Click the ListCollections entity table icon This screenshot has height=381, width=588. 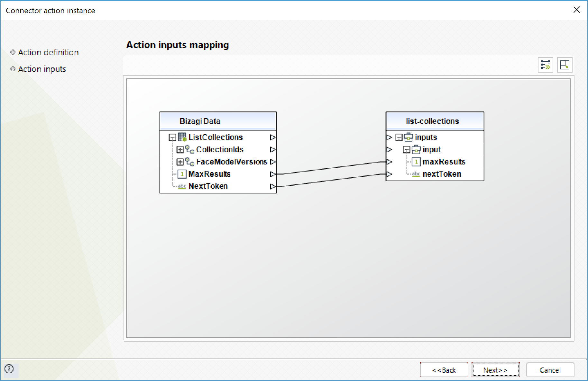coord(182,137)
